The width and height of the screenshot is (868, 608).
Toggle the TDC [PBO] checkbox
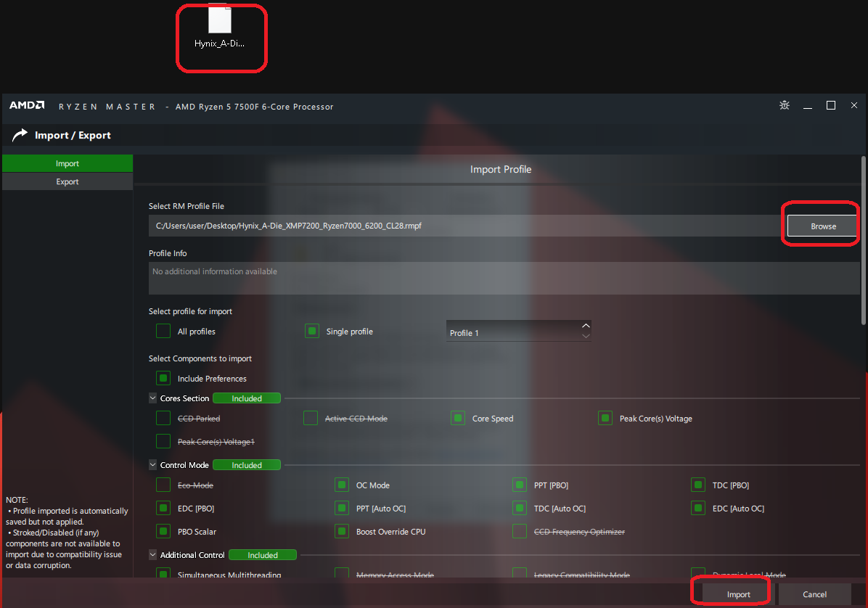(698, 485)
